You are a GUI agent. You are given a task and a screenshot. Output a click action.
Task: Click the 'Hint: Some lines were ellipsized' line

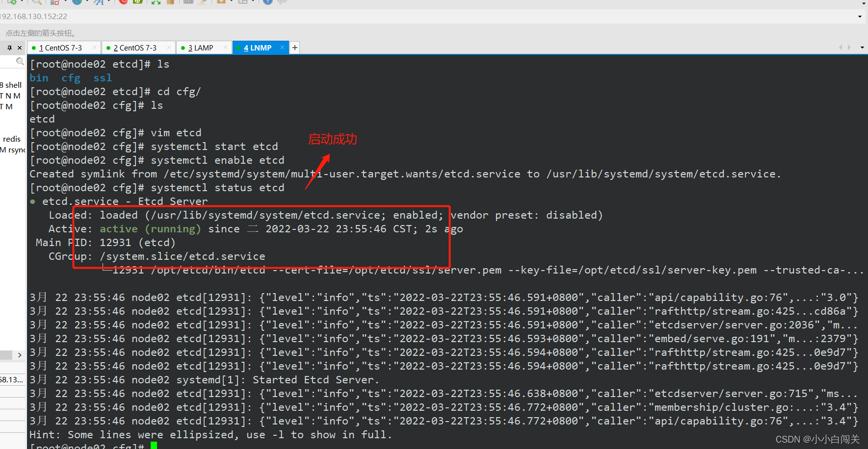(x=211, y=435)
